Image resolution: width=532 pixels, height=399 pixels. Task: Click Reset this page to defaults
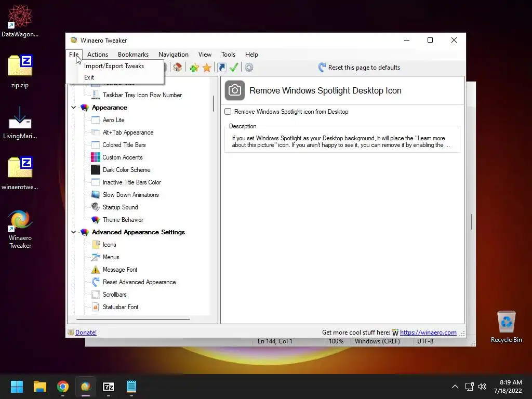pos(359,68)
